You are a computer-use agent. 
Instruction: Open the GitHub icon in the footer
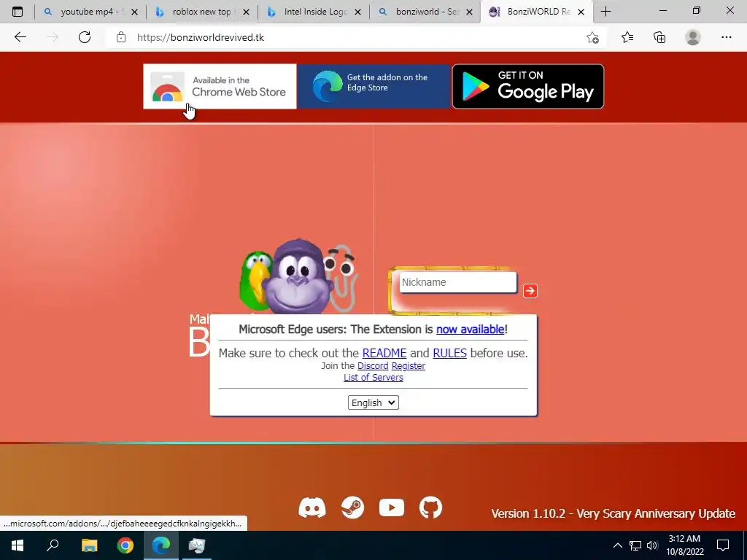pos(430,507)
